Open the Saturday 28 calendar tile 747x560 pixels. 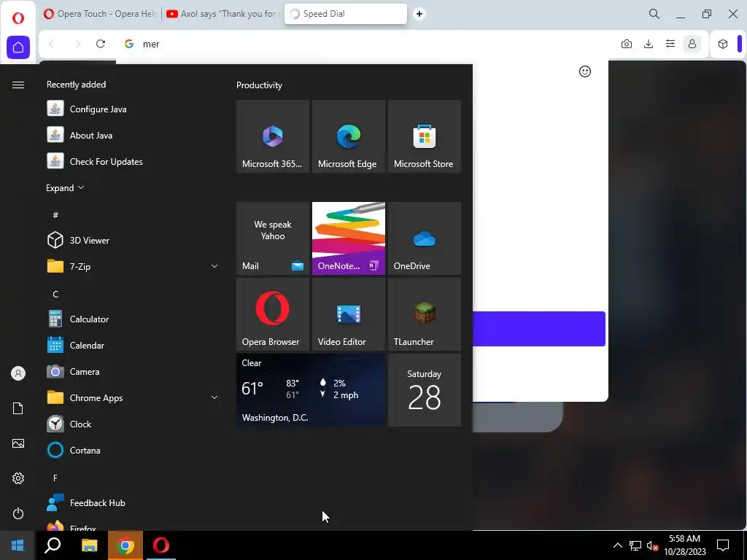[425, 390]
